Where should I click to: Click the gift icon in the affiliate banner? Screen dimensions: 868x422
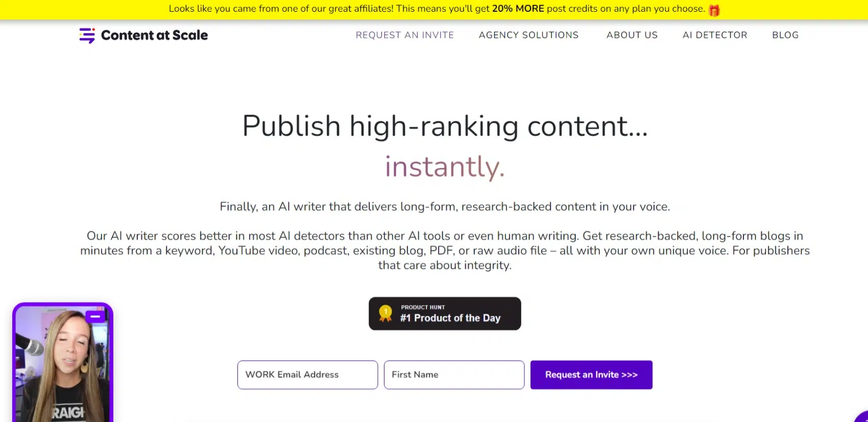(714, 10)
